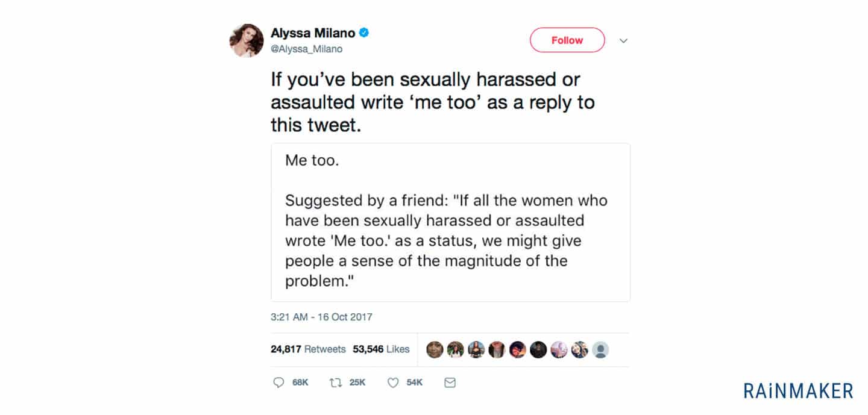Click the blue verified badge
868x415 pixels.
tap(364, 33)
